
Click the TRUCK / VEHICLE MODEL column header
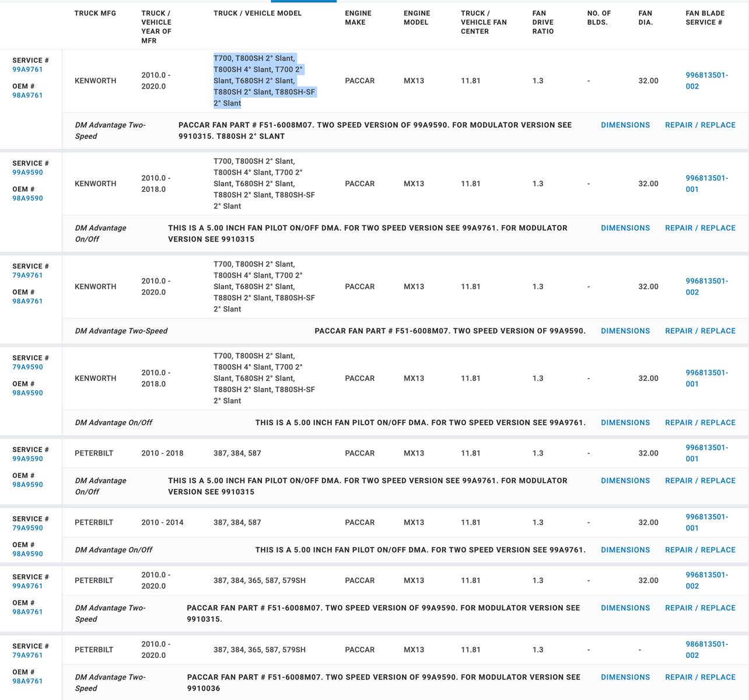tap(257, 13)
